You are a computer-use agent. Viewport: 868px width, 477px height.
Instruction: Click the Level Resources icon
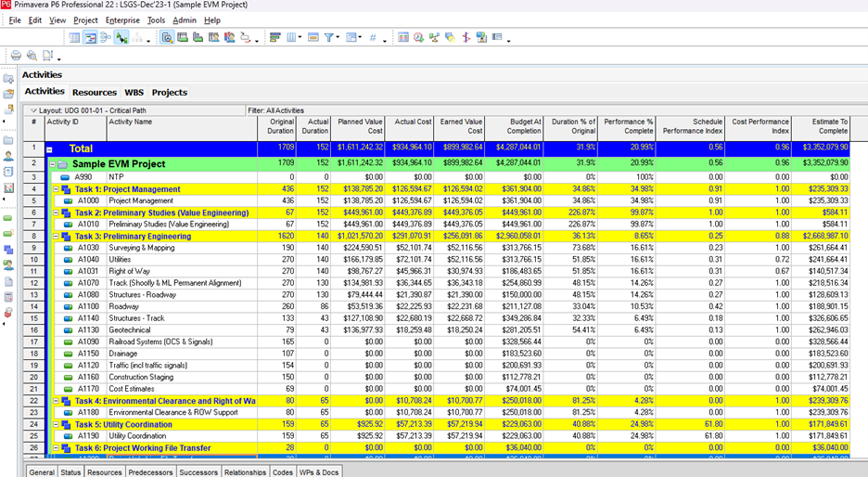(434, 38)
